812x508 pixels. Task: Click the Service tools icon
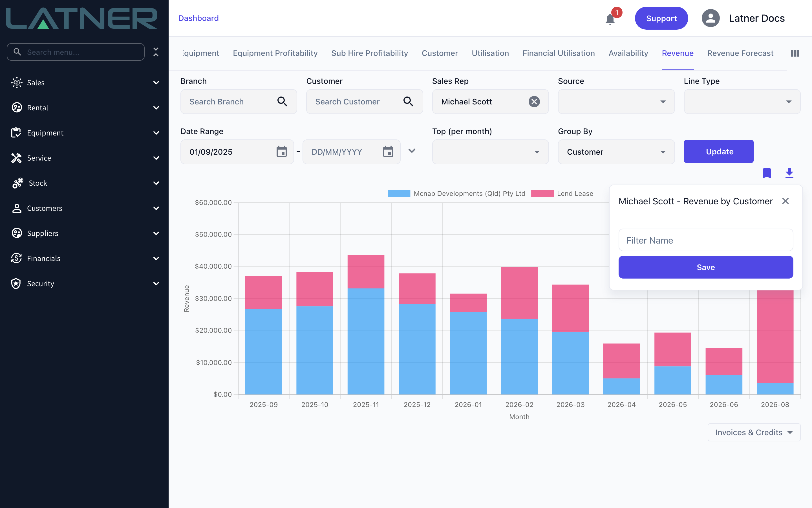[x=16, y=158]
